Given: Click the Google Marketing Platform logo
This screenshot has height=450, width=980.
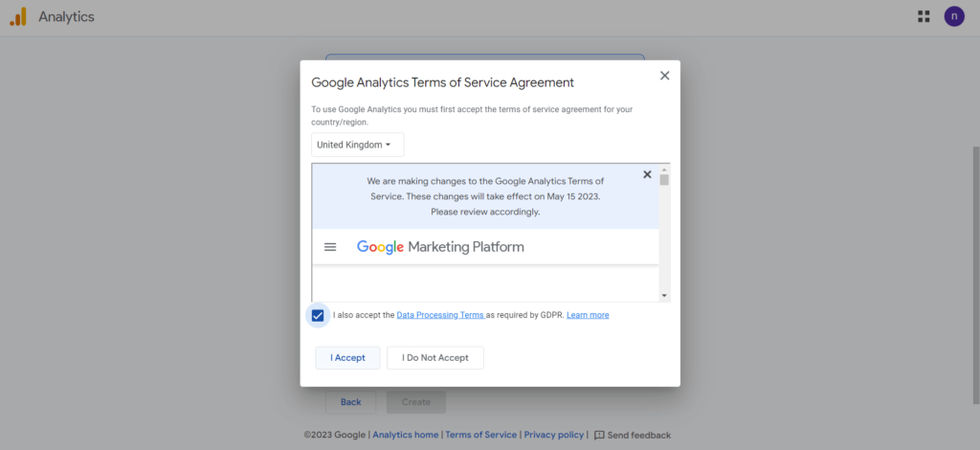Looking at the screenshot, I should pos(440,247).
